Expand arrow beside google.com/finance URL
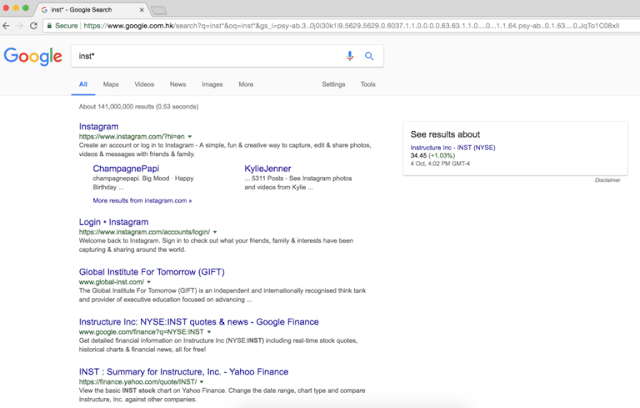Image resolution: width=640 pixels, height=408 pixels. (209, 332)
